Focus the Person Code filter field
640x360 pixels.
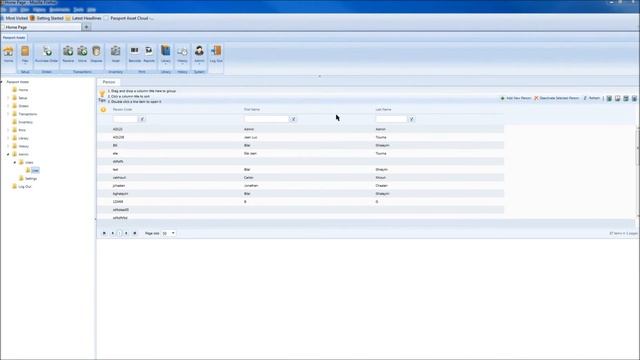pos(125,119)
